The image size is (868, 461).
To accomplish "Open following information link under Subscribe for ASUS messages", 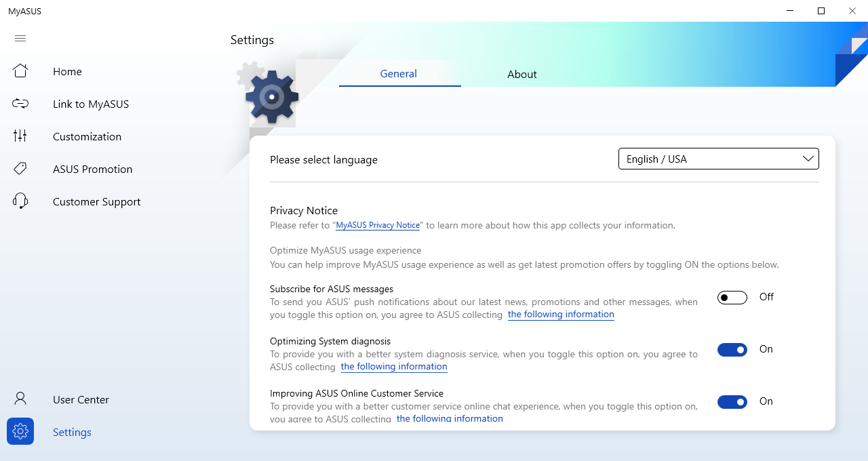I will click(561, 315).
